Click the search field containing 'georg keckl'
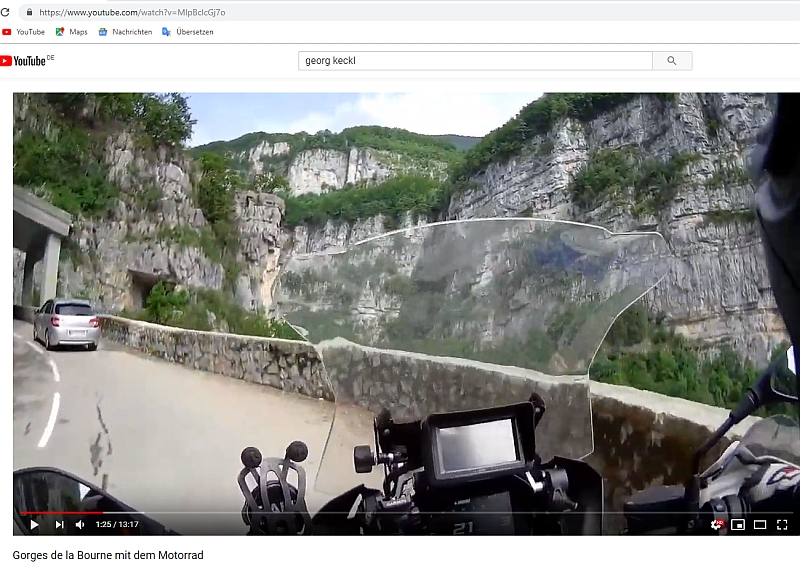Viewport: 800px width, 564px height. pyautogui.click(x=475, y=61)
